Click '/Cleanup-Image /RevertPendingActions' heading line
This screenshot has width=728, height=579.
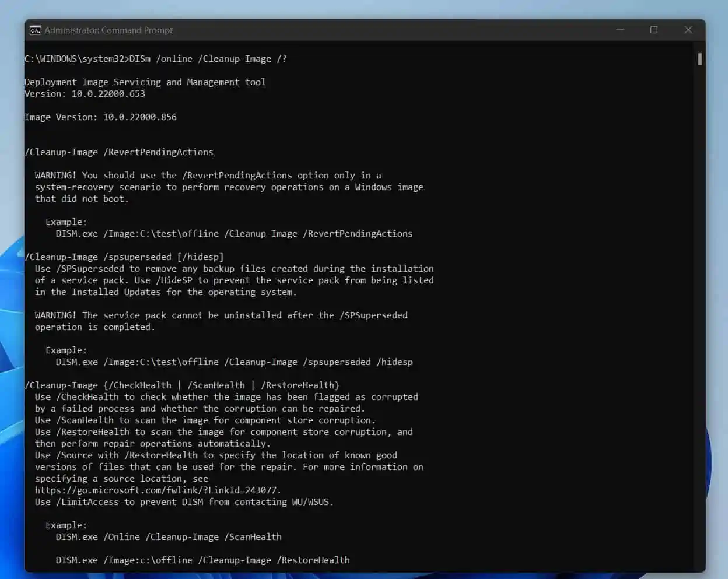[119, 152]
